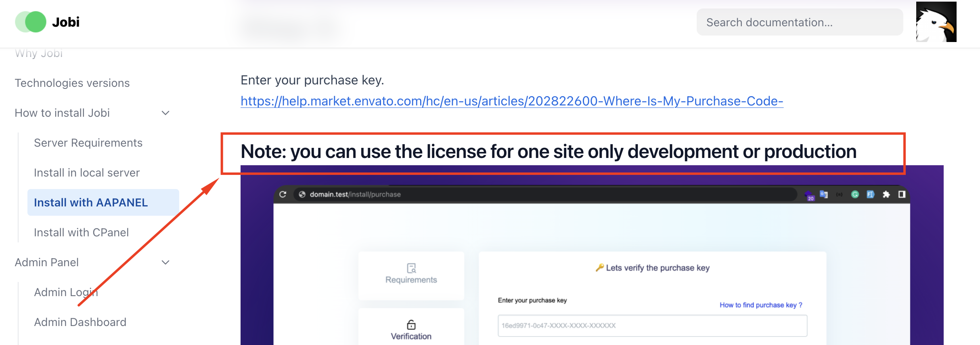
Task: Focus the Search documentation field
Action: click(800, 22)
